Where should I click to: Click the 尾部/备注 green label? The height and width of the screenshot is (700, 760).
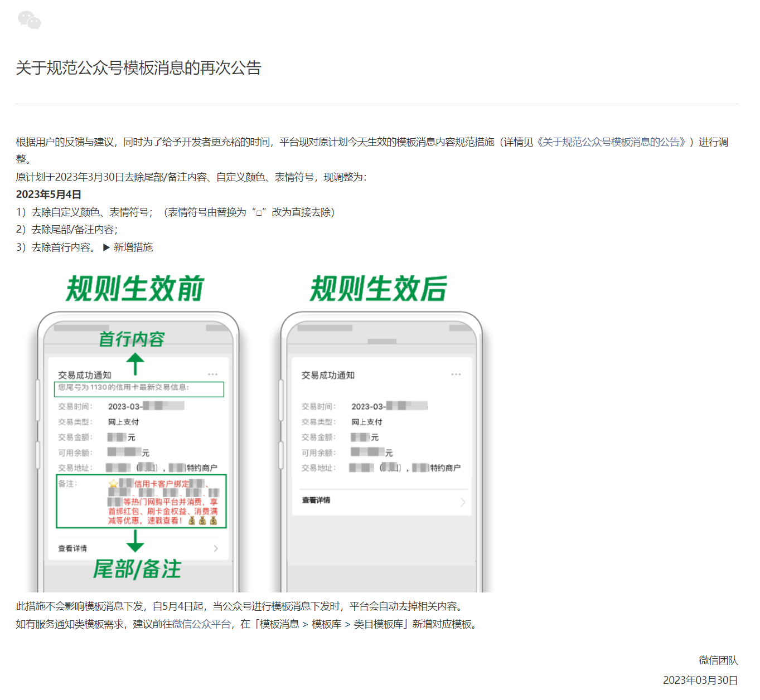point(137,569)
